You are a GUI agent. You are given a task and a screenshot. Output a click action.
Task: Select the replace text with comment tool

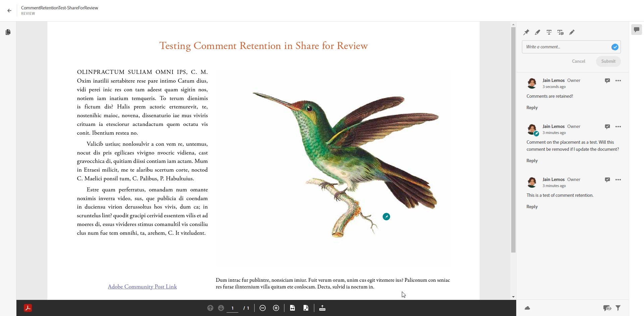560,32
